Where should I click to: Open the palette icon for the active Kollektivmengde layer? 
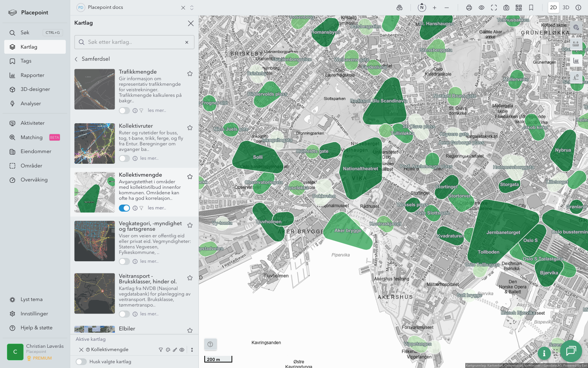click(x=168, y=350)
